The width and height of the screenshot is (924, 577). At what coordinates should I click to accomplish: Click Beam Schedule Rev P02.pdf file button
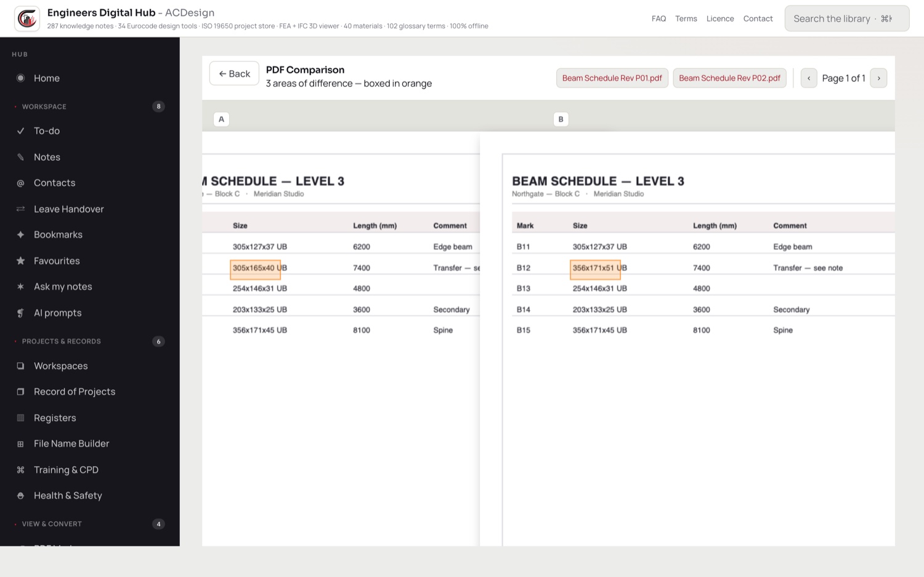click(x=729, y=78)
